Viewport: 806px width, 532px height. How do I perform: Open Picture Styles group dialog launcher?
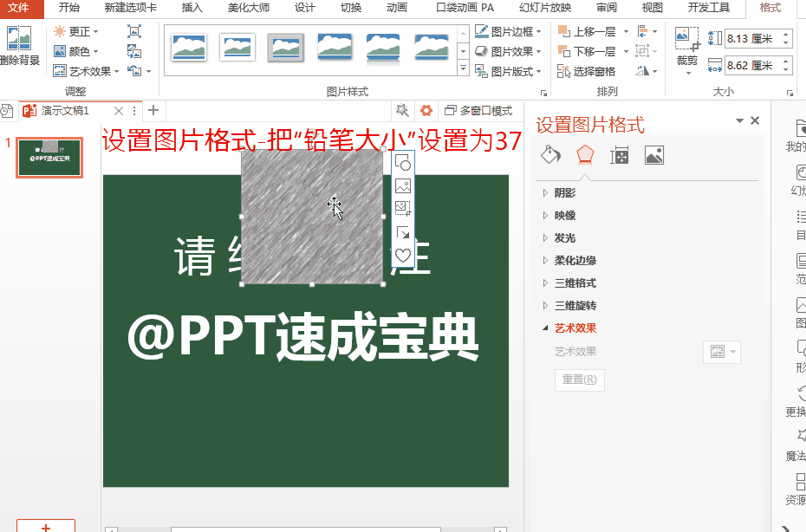tap(543, 93)
